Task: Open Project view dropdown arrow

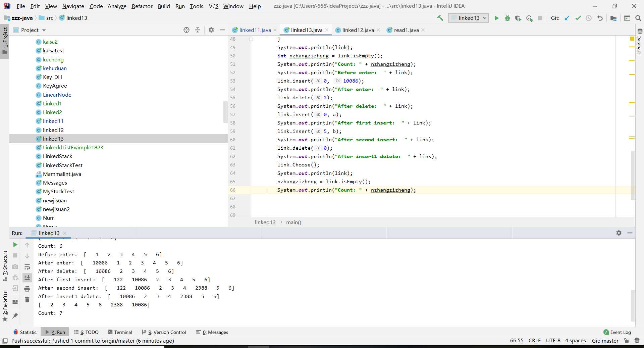Action: coord(44,30)
